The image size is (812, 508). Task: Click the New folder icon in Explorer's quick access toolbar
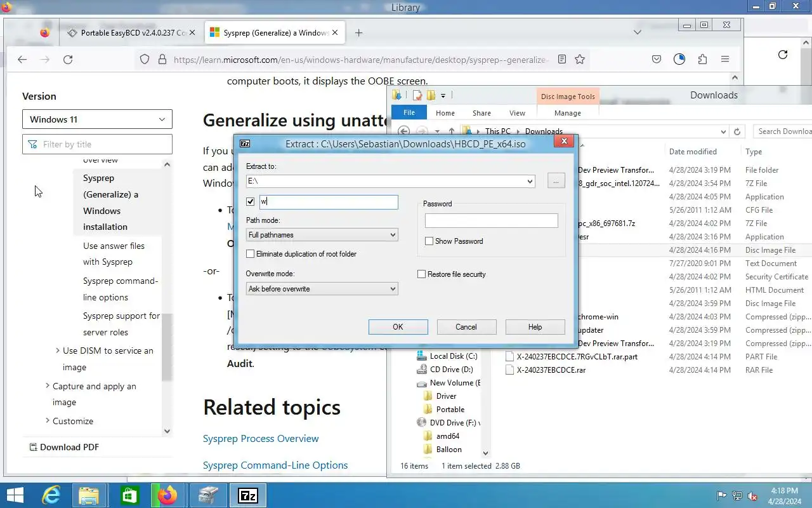[431, 95]
